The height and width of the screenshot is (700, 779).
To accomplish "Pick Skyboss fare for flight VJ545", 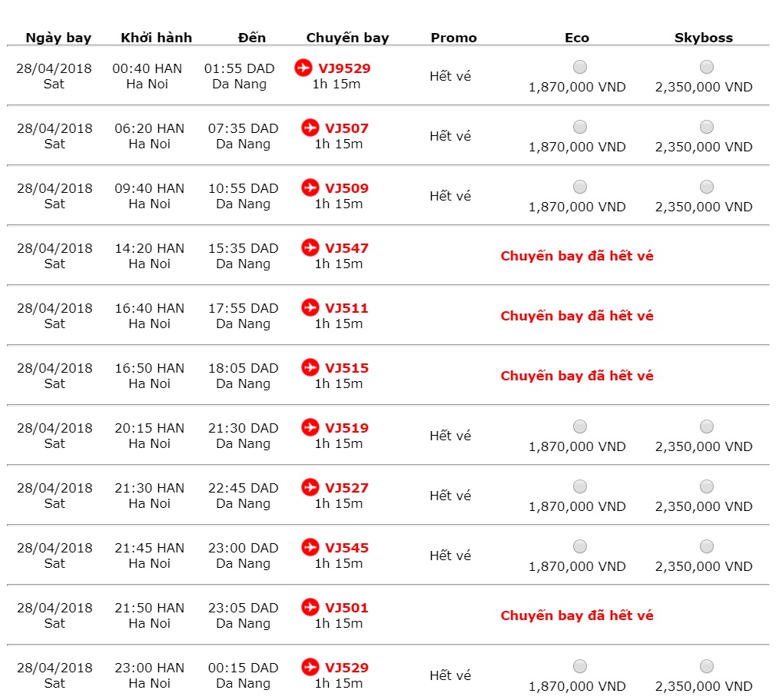I will coord(707,546).
